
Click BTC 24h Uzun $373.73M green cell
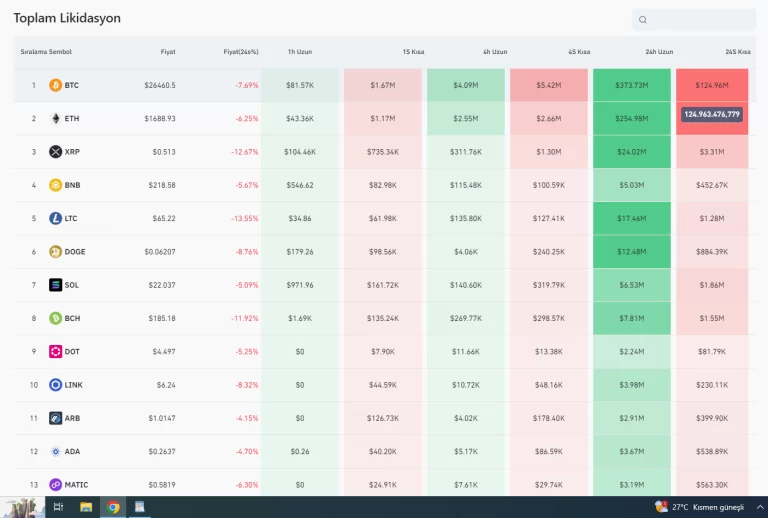pos(632,85)
